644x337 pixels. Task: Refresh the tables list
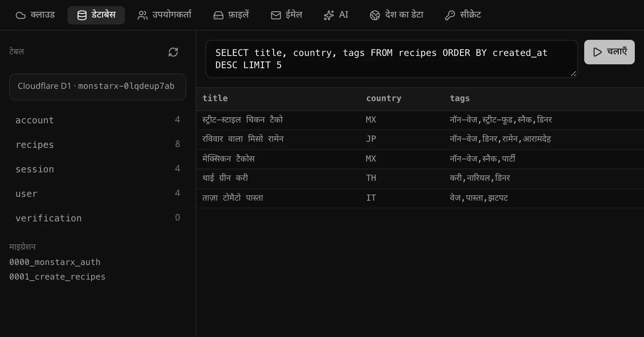tap(173, 52)
